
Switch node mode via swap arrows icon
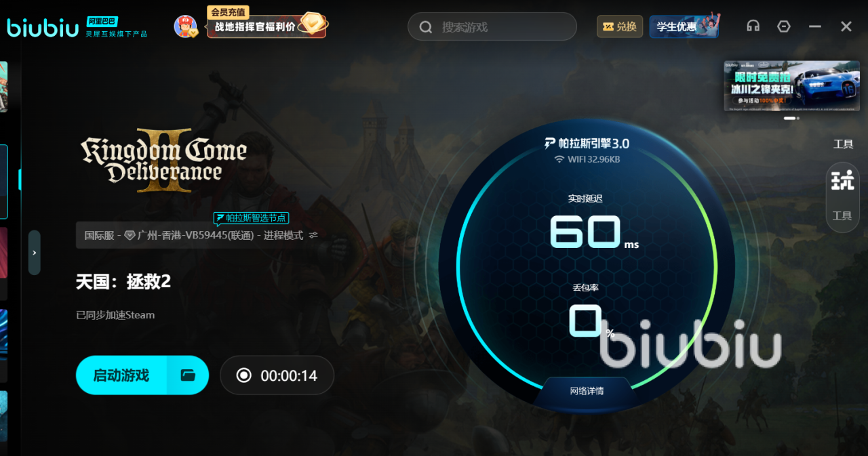(313, 235)
